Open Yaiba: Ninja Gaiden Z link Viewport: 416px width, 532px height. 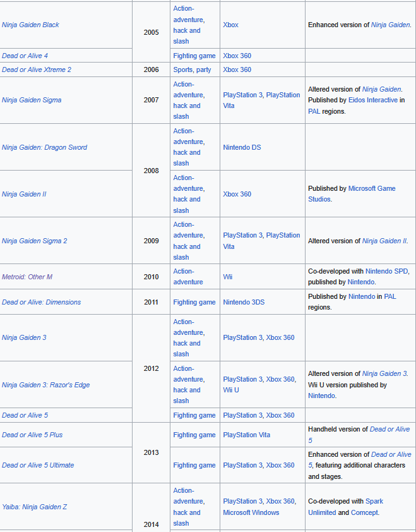point(34,507)
